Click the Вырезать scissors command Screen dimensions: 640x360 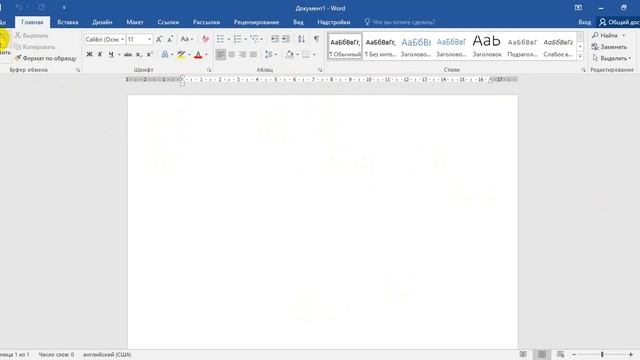click(31, 36)
